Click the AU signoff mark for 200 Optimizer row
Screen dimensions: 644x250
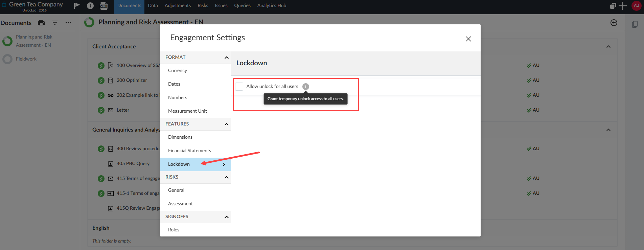click(x=533, y=81)
